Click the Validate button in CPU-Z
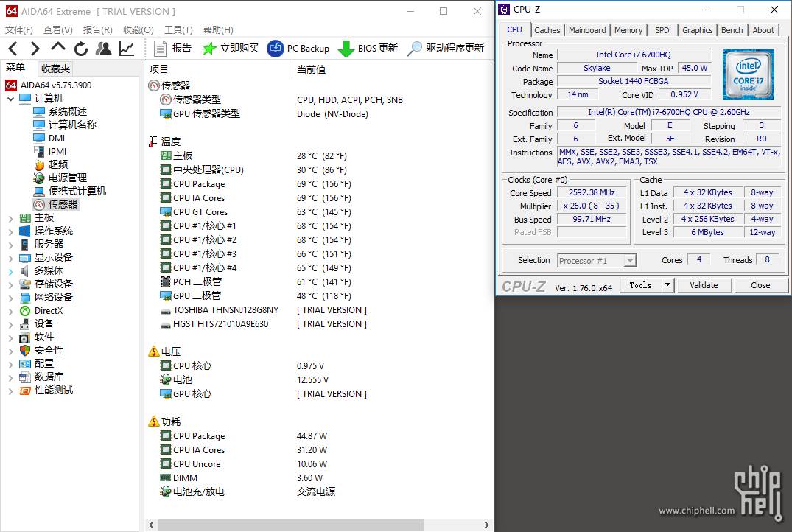The image size is (792, 532). [704, 285]
